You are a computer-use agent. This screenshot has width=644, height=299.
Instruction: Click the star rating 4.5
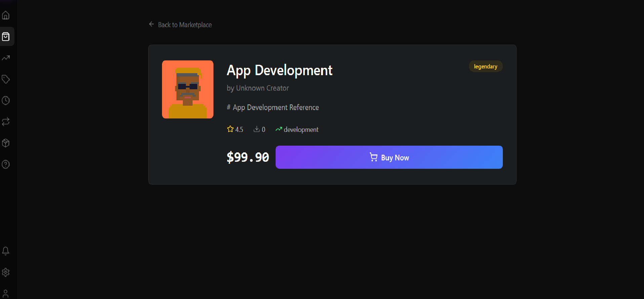(235, 129)
